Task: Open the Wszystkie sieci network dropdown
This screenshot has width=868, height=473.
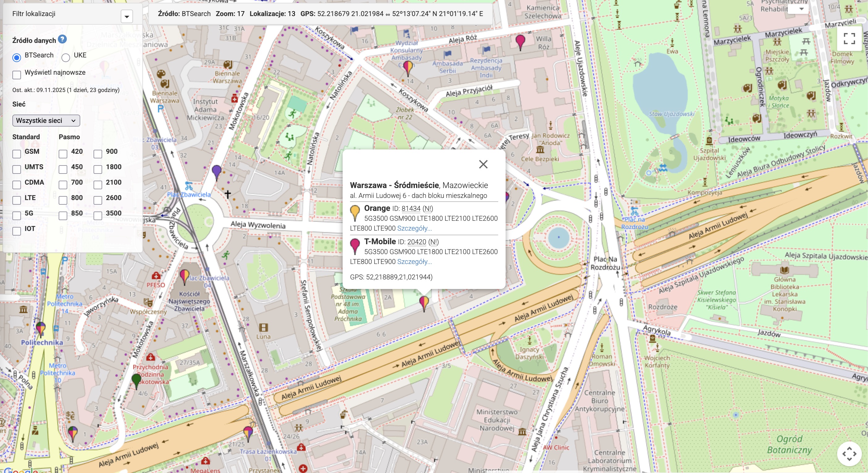Action: pyautogui.click(x=46, y=121)
